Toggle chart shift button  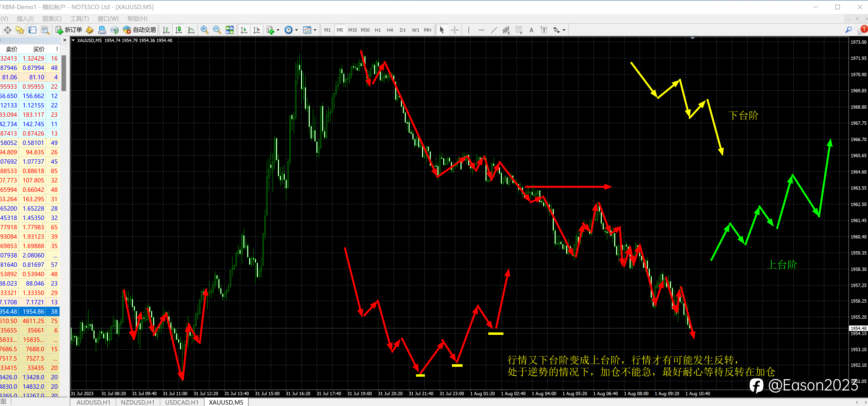(257, 30)
